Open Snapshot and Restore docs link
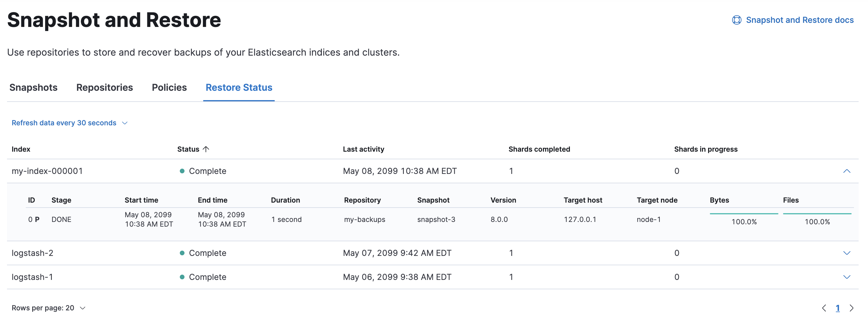868x325 pixels. (799, 20)
